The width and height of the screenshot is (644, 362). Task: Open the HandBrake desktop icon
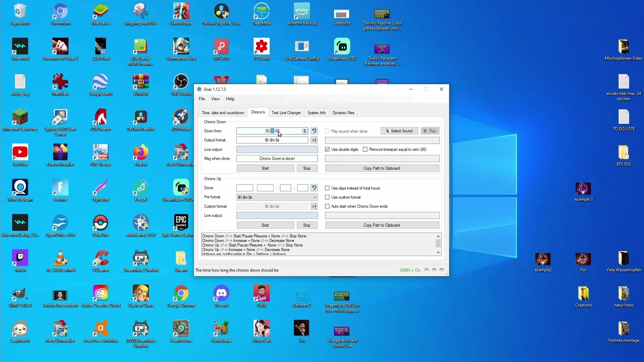tap(221, 331)
